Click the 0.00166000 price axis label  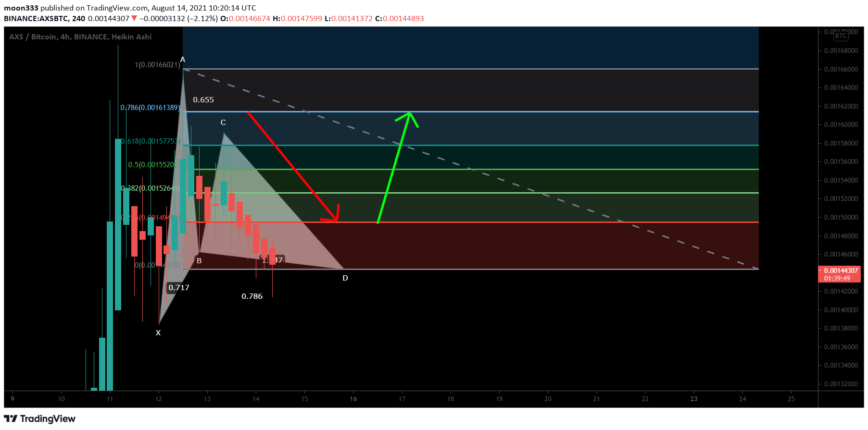841,69
